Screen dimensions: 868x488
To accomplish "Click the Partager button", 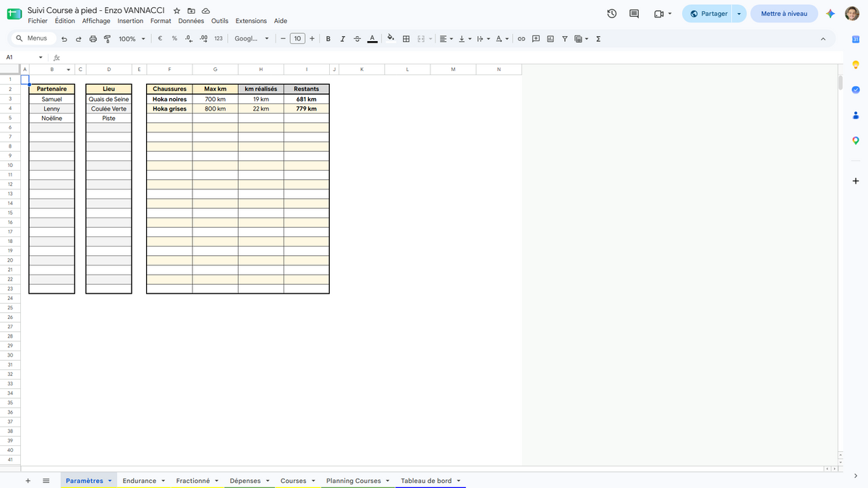I will coord(708,14).
